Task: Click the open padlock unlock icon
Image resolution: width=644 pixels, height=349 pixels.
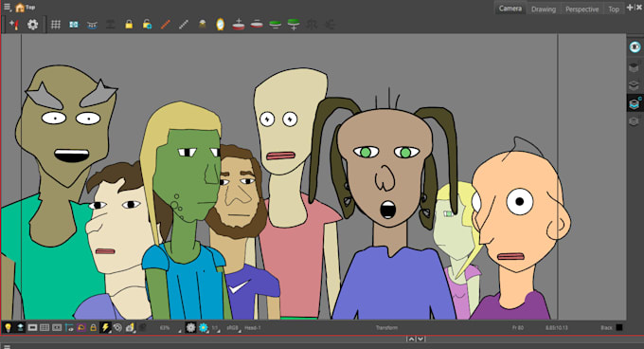Action: 147,25
